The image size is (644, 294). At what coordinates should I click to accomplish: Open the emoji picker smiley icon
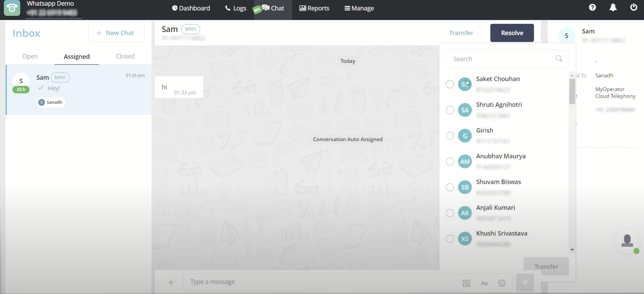502,283
